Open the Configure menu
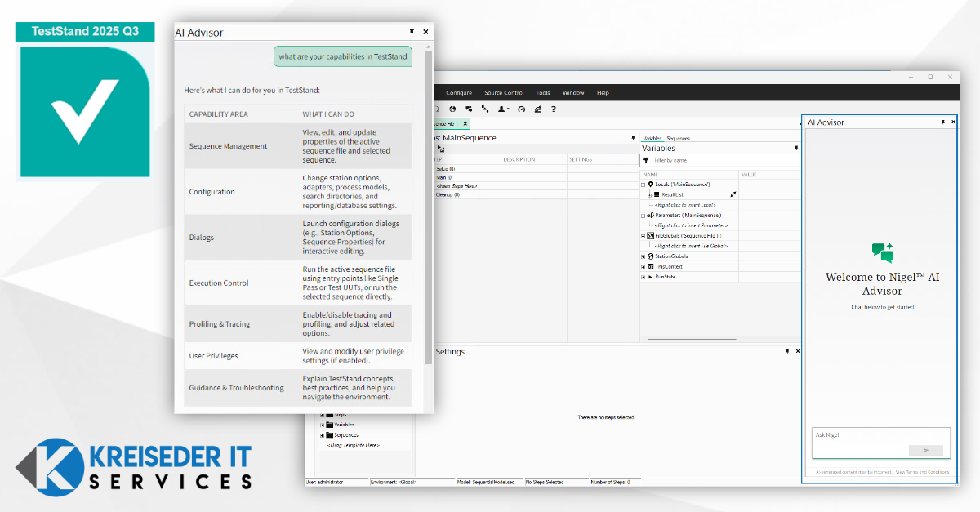Image resolution: width=980 pixels, height=512 pixels. [x=459, y=93]
